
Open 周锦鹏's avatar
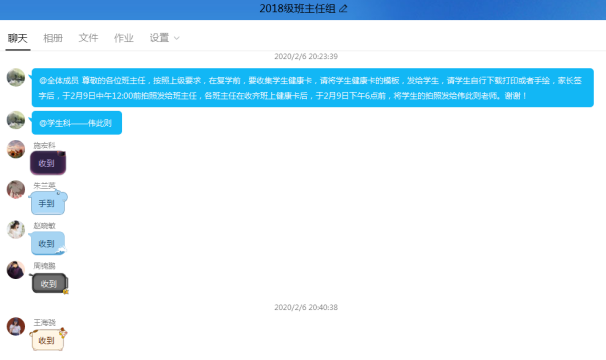click(16, 270)
